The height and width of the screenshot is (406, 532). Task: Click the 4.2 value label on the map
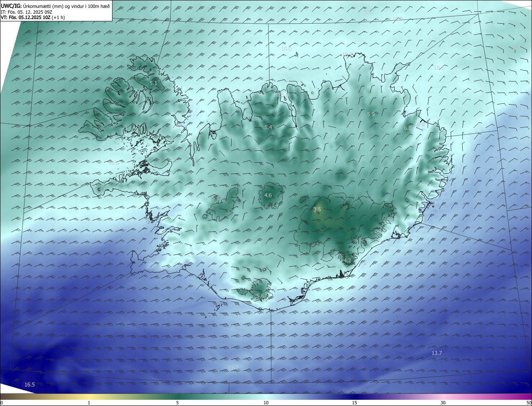347,261
